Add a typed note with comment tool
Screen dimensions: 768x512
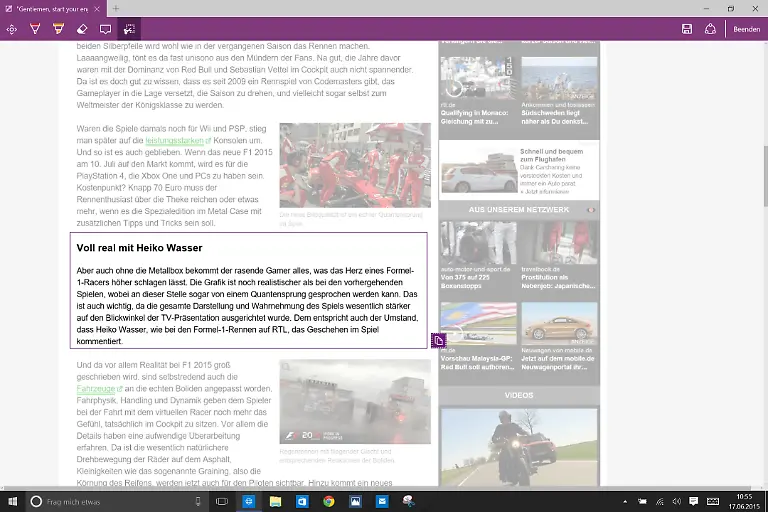pyautogui.click(x=106, y=29)
